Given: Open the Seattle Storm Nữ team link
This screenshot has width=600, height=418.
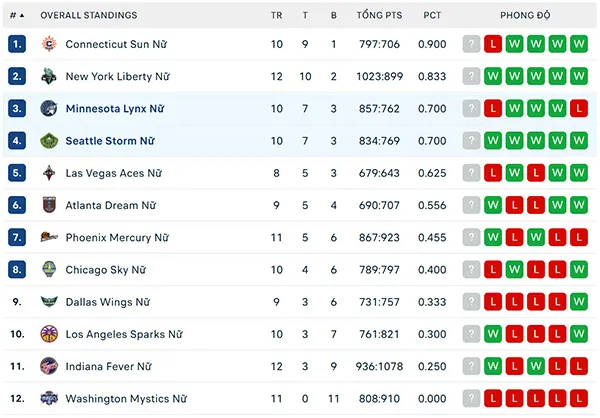Looking at the screenshot, I should pyautogui.click(x=110, y=141).
